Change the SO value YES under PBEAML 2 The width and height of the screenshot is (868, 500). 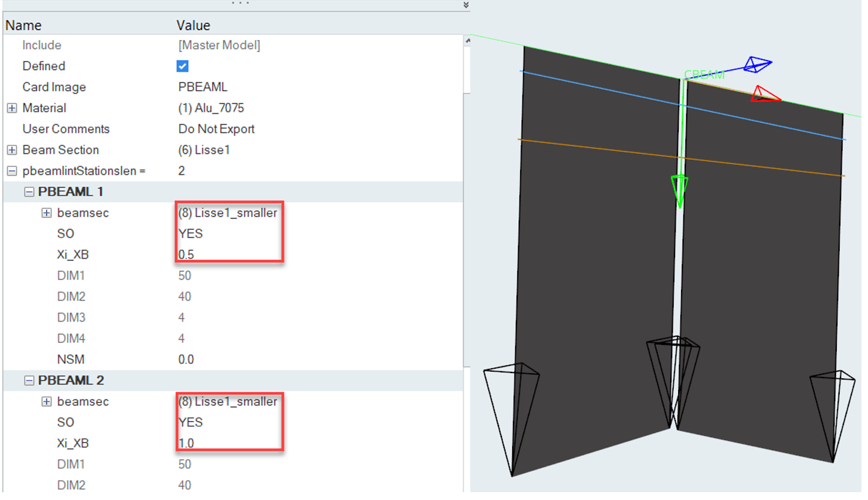(x=190, y=422)
